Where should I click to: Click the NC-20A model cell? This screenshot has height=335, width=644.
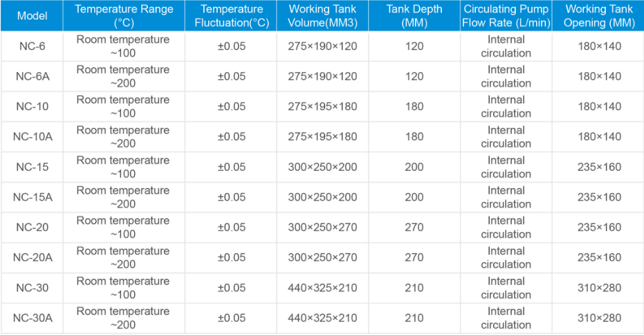(x=32, y=257)
